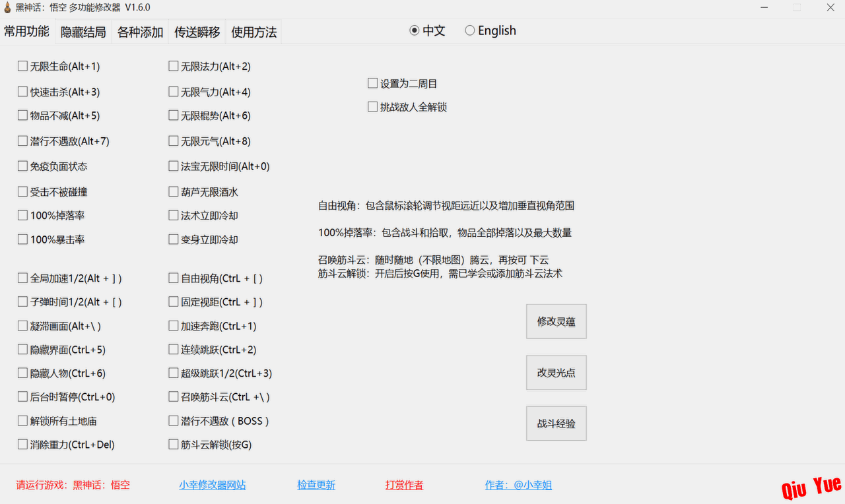Enable 隐藏人物(CtrL+6) checkbox
Viewport: 845px width, 504px height.
coord(23,373)
